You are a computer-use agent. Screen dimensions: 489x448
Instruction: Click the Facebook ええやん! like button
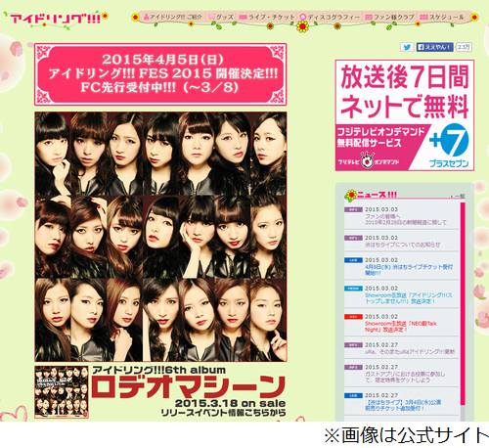(x=434, y=47)
